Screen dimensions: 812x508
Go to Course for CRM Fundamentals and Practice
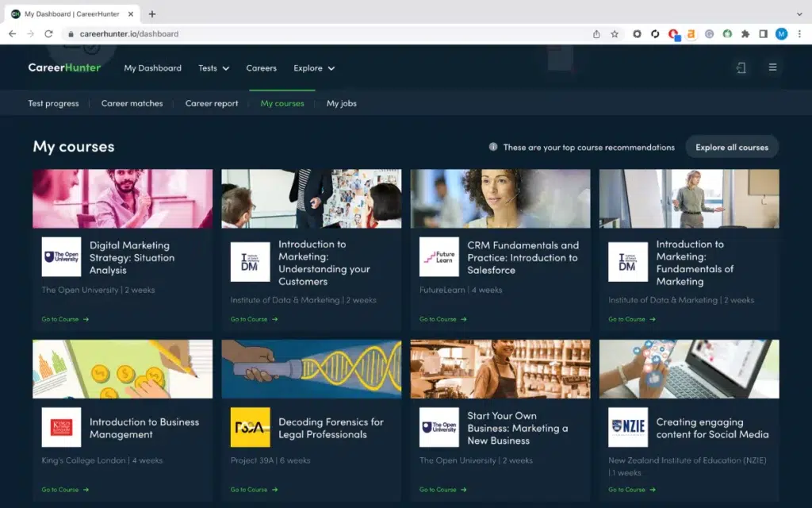coord(443,319)
